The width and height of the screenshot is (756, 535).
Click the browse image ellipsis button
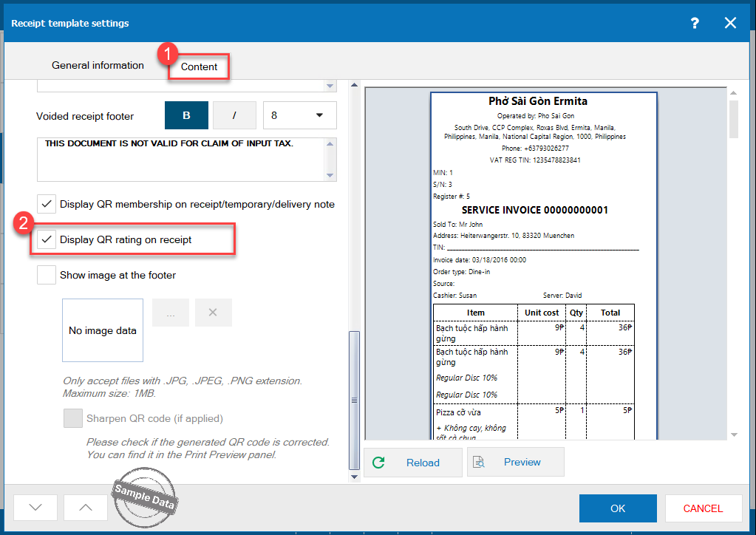[x=171, y=313]
